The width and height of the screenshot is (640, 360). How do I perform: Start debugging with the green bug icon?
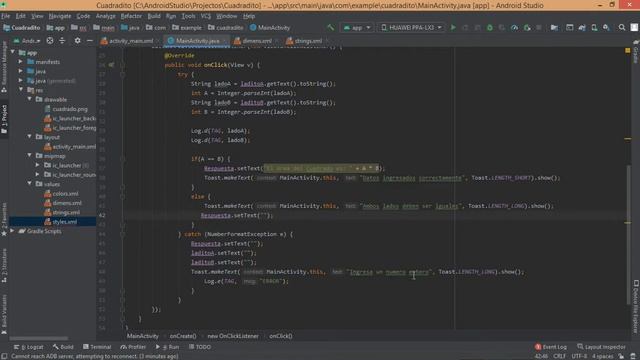pyautogui.click(x=490, y=28)
